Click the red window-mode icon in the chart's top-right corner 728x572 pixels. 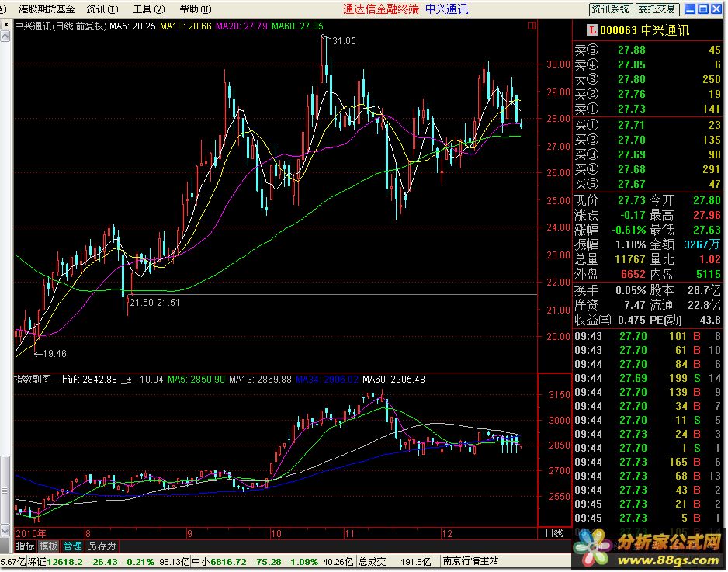tap(531, 26)
